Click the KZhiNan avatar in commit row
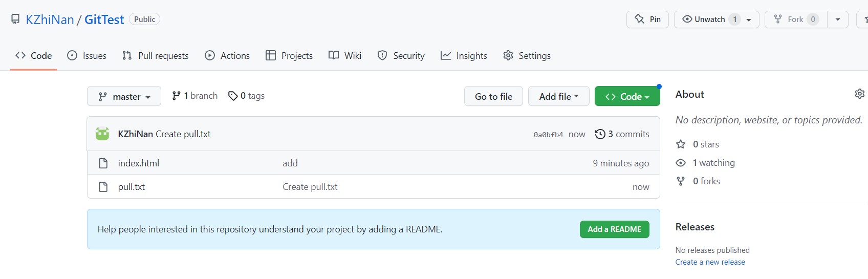The height and width of the screenshot is (279, 868). pos(102,134)
